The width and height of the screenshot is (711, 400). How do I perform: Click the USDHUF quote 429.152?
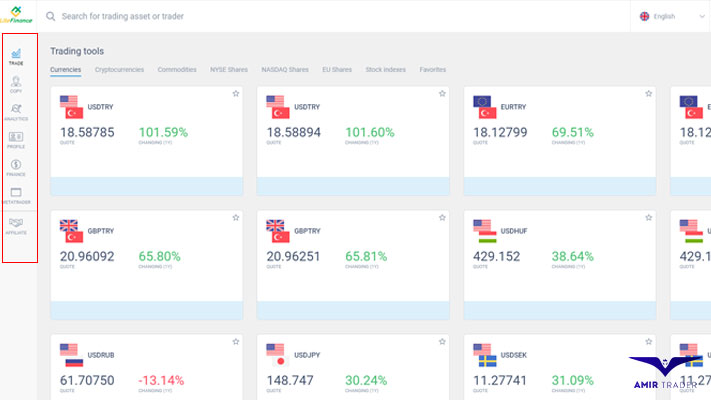click(497, 257)
